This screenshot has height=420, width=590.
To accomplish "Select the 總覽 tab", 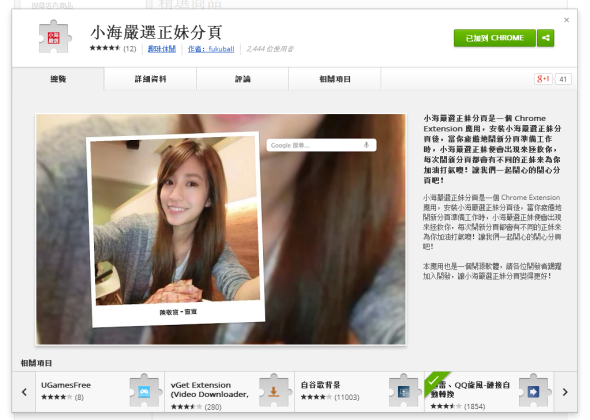I will tap(58, 79).
